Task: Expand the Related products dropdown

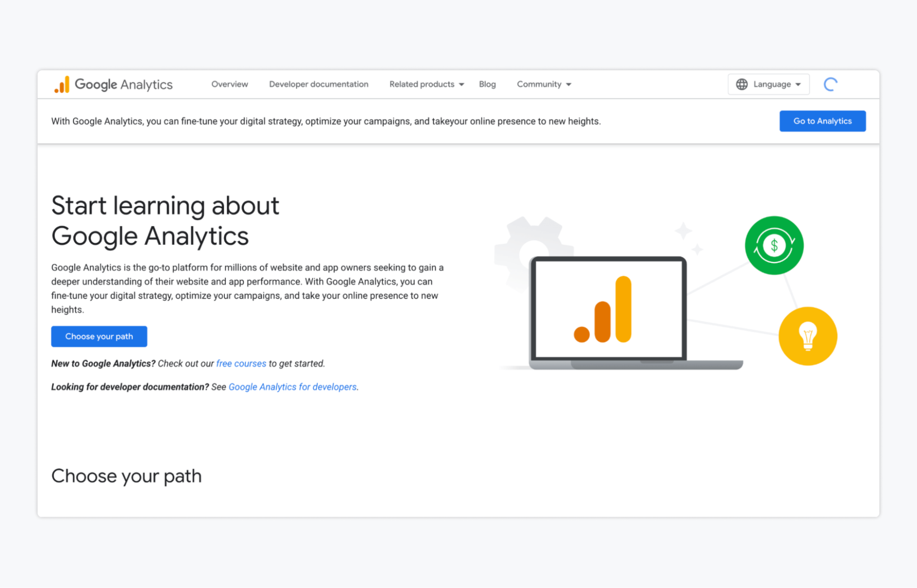Action: [x=427, y=84]
